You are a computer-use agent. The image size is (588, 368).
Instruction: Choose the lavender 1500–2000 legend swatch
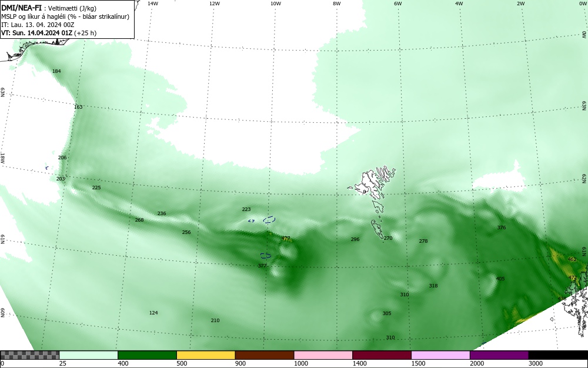tap(440, 355)
